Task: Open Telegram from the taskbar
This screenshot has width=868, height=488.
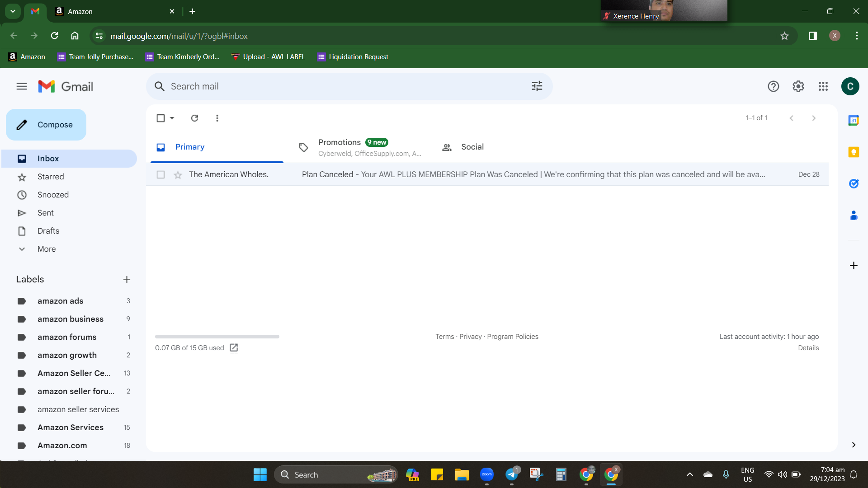Action: 511,474
